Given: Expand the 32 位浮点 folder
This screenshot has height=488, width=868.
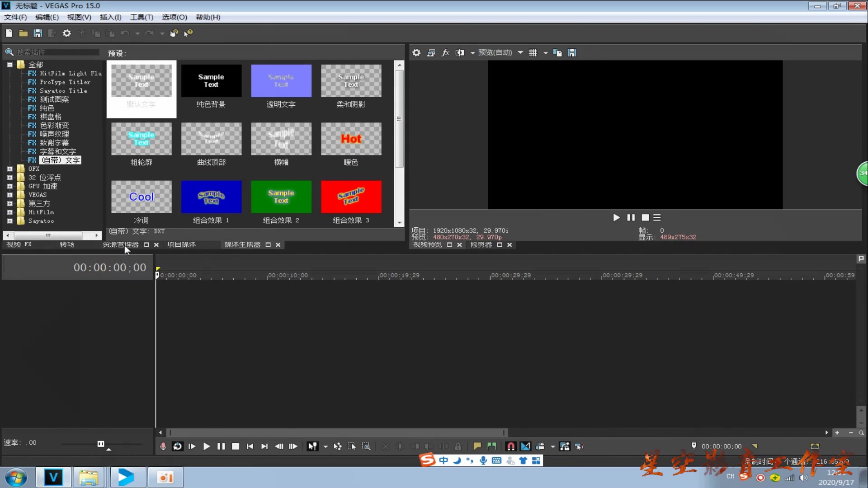Looking at the screenshot, I should (x=9, y=178).
